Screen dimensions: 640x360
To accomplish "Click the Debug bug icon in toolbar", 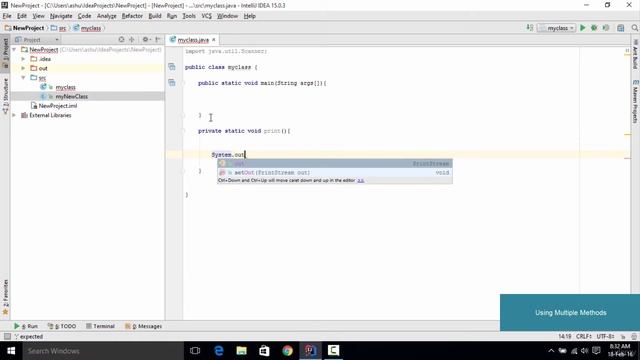I will 594,28.
